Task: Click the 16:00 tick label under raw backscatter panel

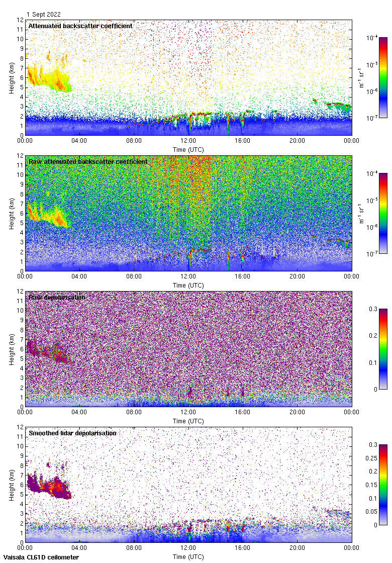Action: tap(243, 276)
